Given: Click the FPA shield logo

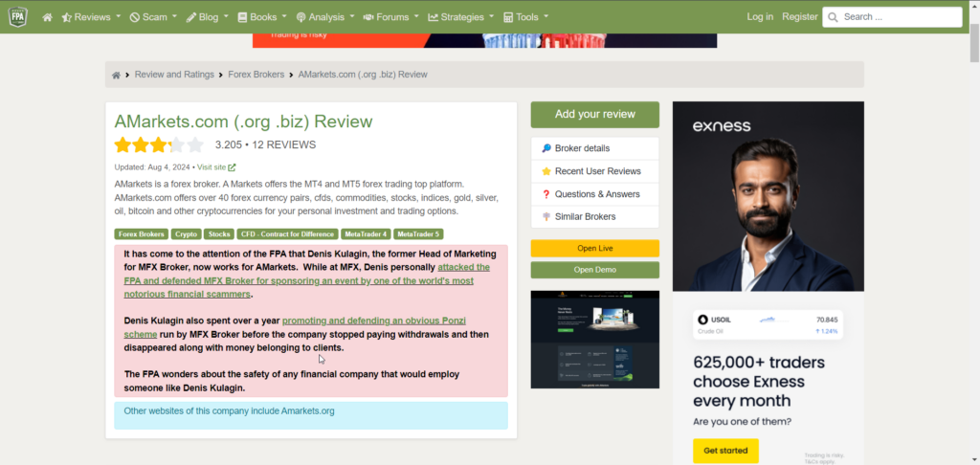Looking at the screenshot, I should [17, 17].
